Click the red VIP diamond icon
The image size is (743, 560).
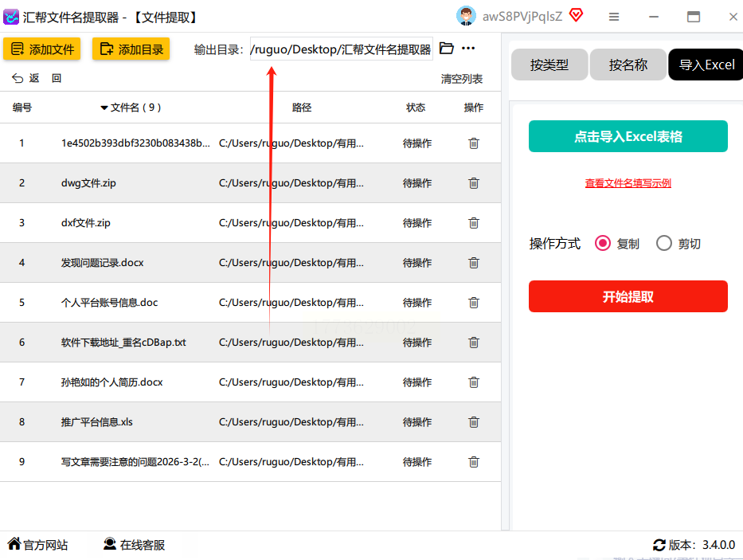click(x=576, y=16)
